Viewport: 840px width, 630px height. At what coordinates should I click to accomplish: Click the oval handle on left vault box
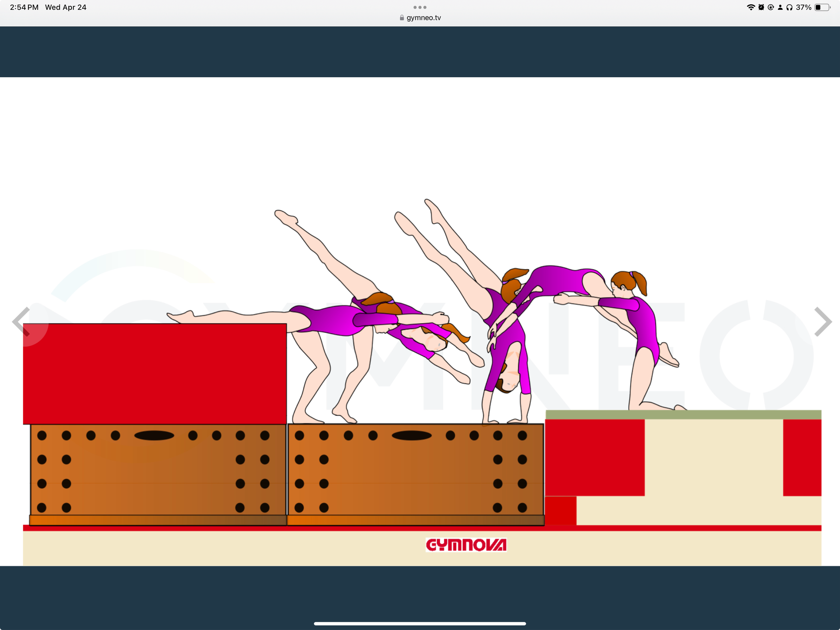154,435
